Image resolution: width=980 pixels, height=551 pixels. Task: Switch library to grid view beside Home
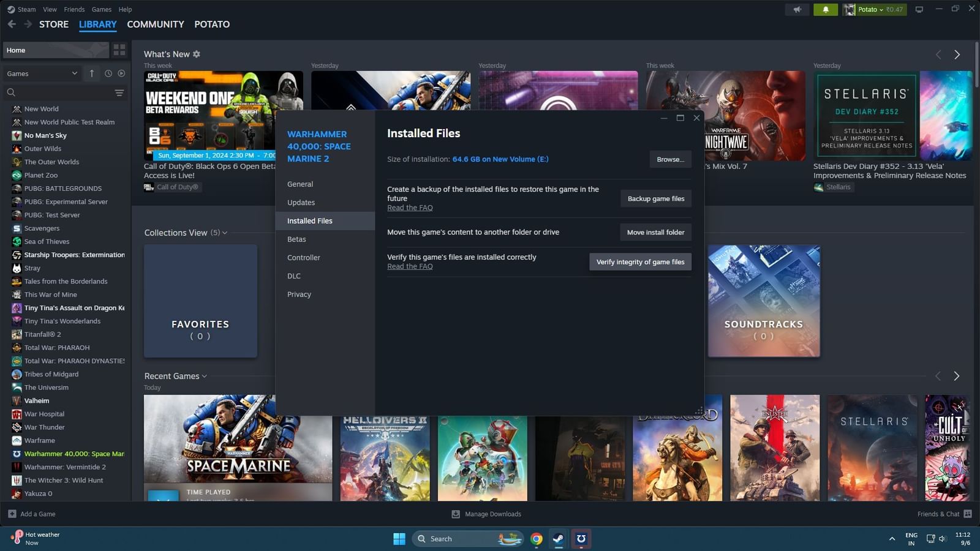(x=119, y=50)
